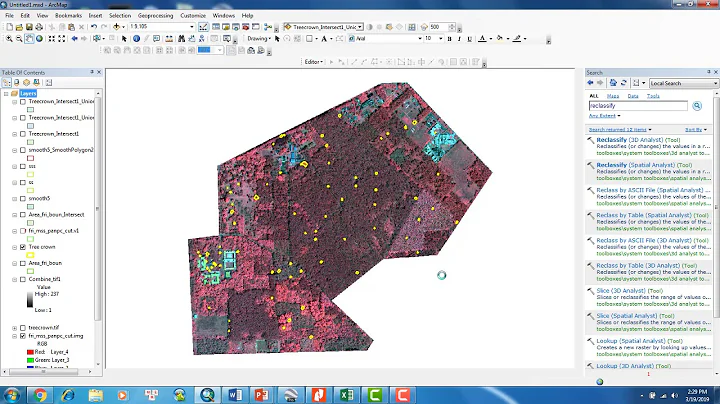Go back to previous extent
This screenshot has height=404, width=720.
coord(74,39)
